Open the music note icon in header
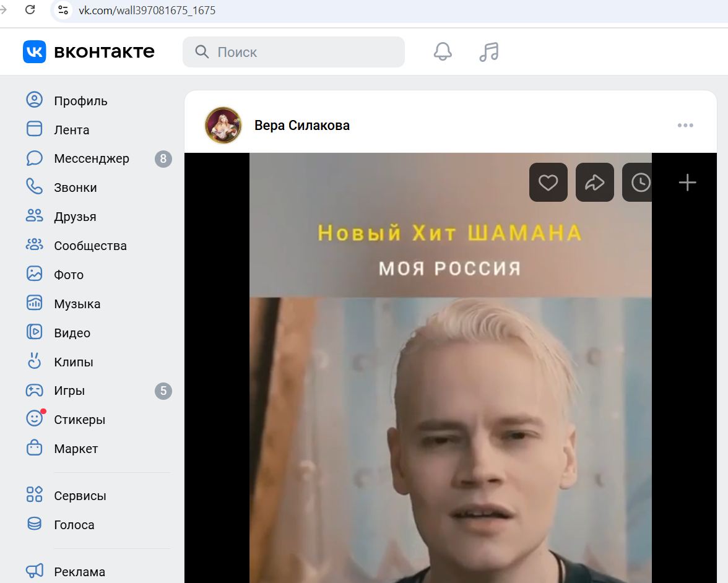Screen dimensions: 728x583 coord(489,52)
